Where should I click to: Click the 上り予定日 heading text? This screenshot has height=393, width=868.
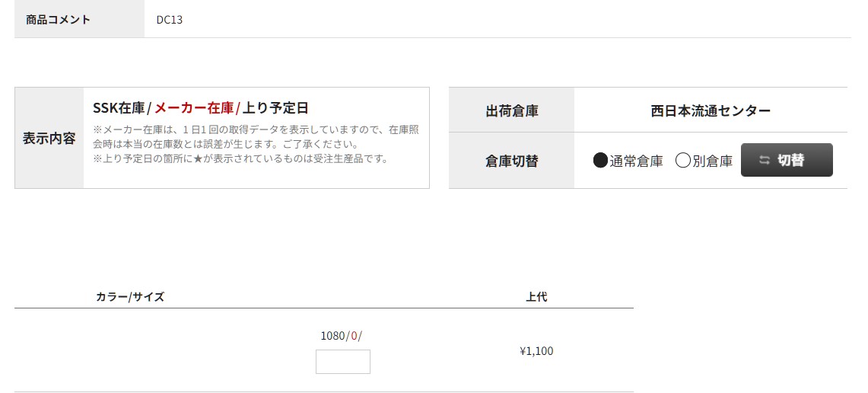[275, 107]
